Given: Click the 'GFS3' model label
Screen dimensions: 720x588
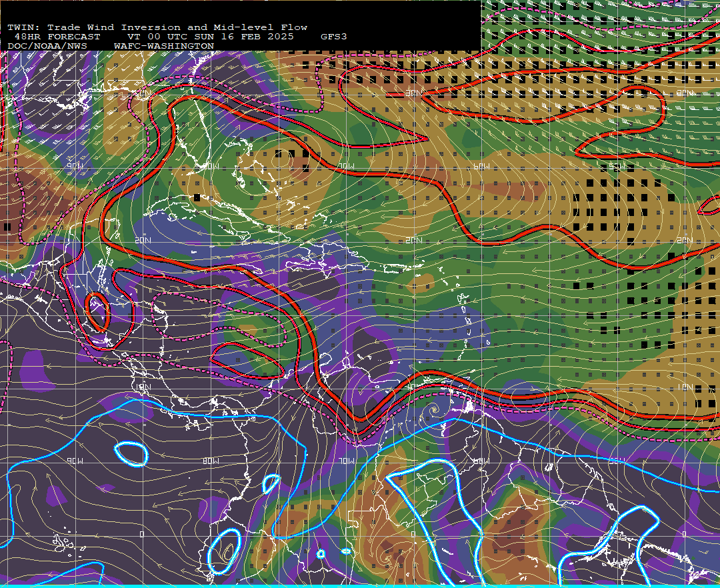Looking at the screenshot, I should pyautogui.click(x=334, y=37).
